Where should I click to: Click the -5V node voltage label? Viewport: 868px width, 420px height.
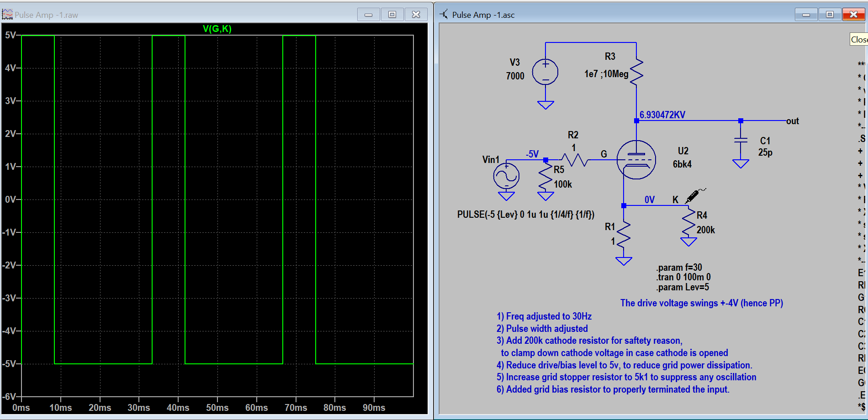tap(532, 154)
